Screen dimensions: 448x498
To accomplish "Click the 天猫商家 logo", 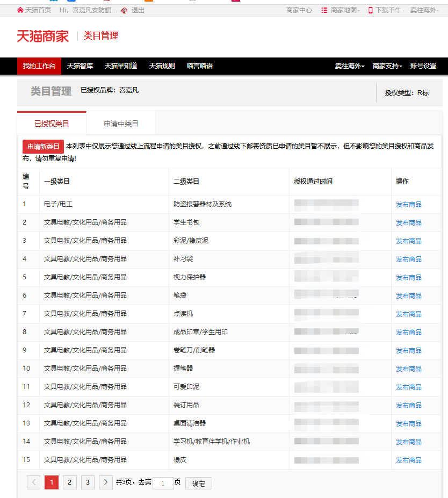I will pyautogui.click(x=43, y=36).
